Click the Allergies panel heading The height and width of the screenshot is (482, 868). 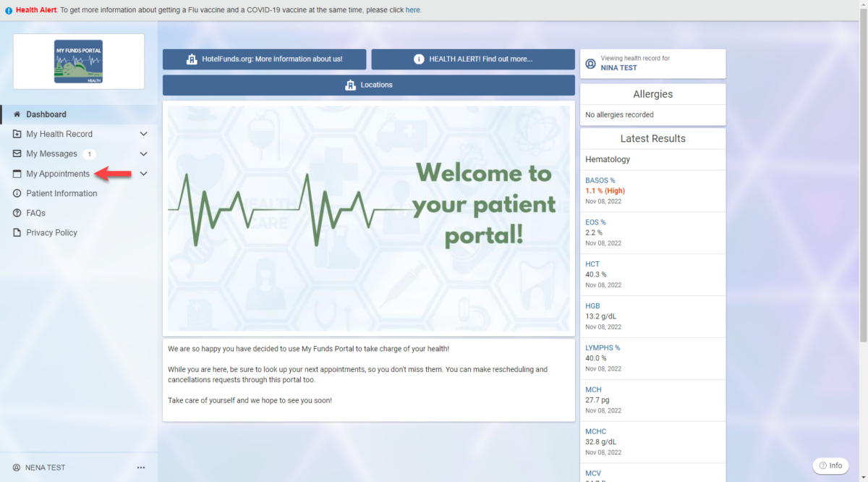coord(653,94)
